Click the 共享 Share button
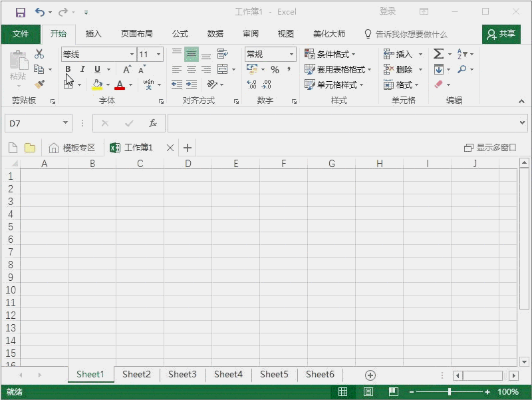Image resolution: width=532 pixels, height=400 pixels. (x=501, y=34)
